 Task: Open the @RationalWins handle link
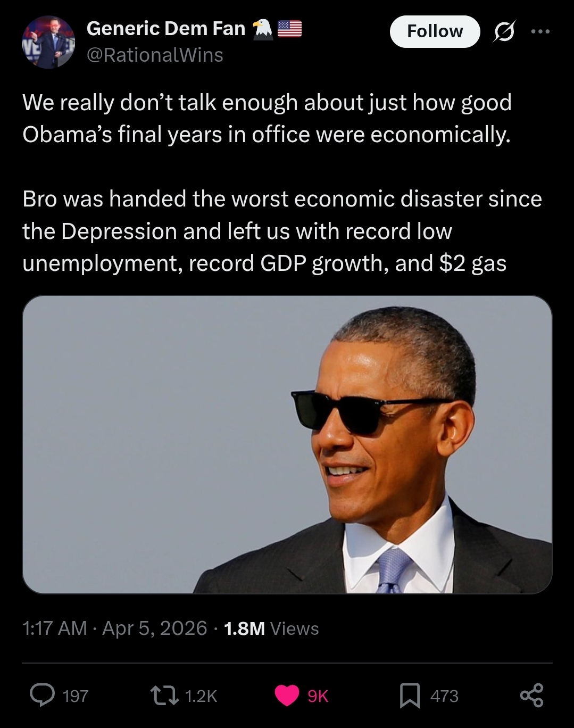tap(155, 55)
